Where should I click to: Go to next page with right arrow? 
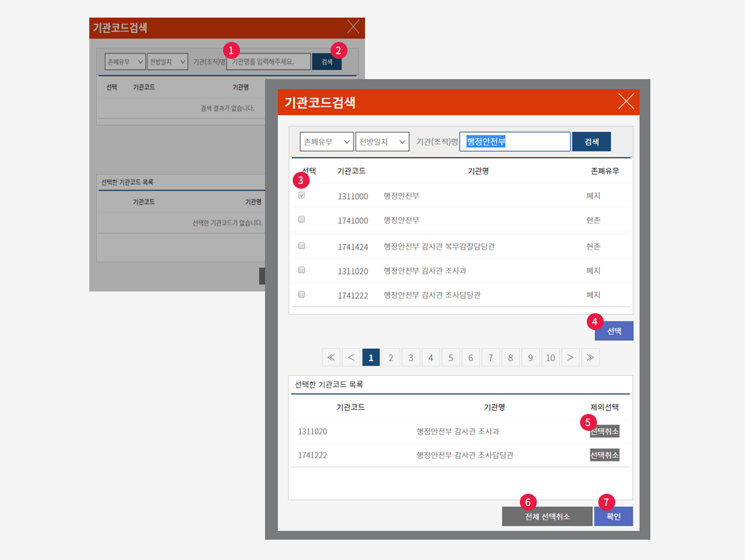pos(571,357)
